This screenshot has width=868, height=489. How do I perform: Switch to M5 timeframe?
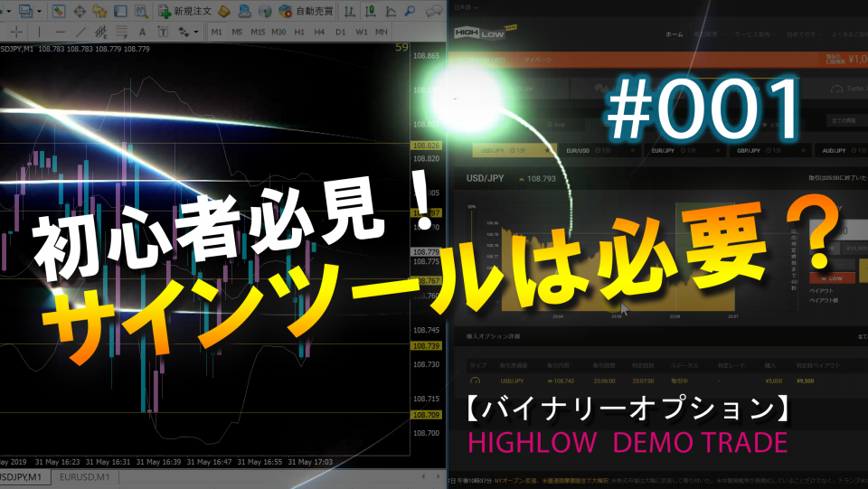[237, 32]
